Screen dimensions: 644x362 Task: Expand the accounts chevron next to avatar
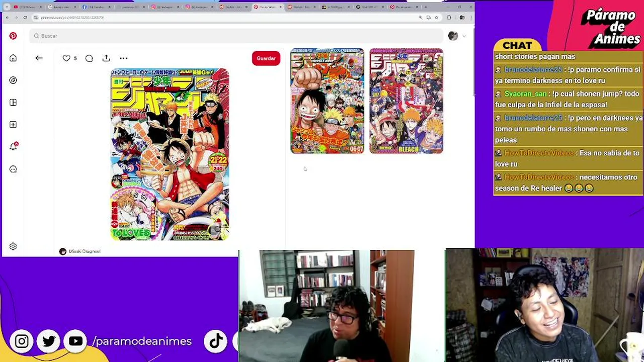464,36
